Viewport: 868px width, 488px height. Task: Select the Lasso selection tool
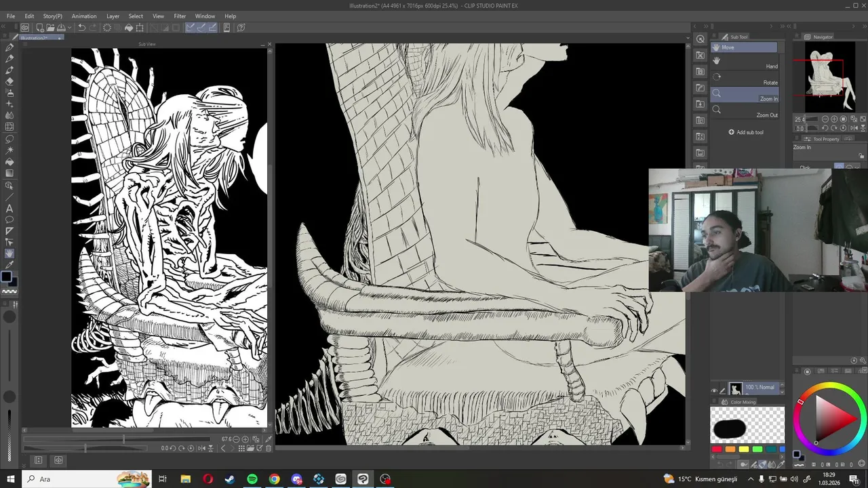point(9,138)
